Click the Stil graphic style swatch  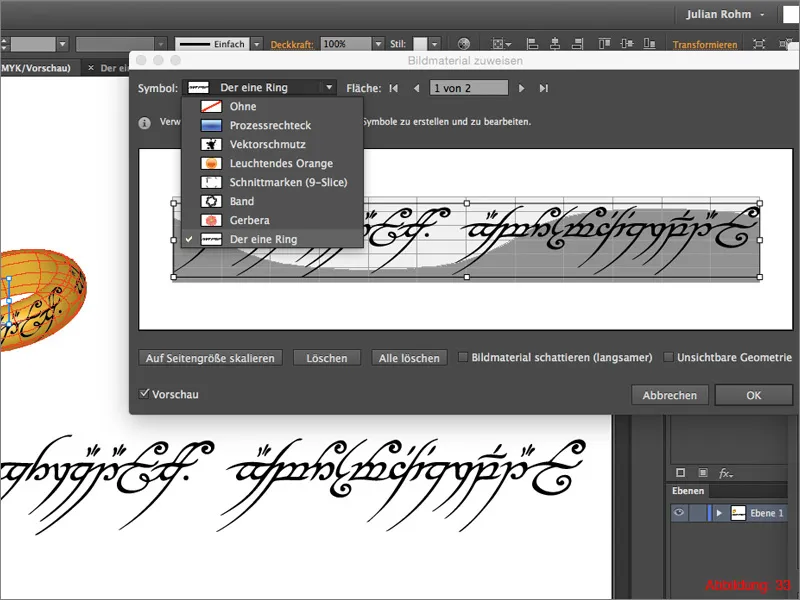(x=420, y=44)
